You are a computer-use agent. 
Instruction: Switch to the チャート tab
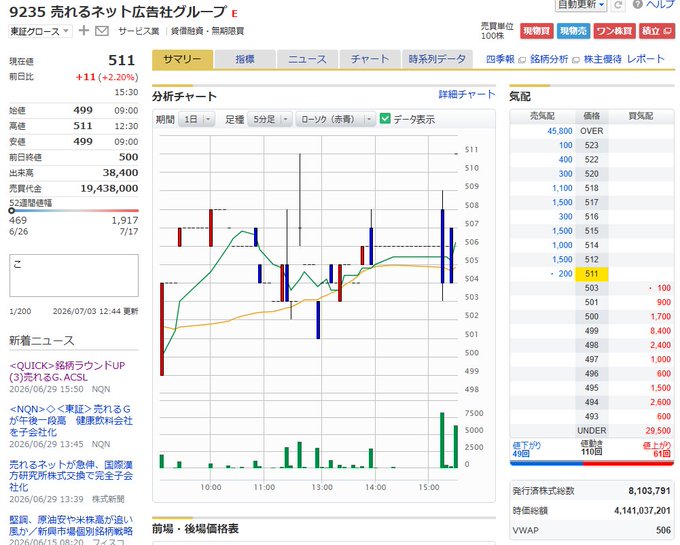point(370,59)
